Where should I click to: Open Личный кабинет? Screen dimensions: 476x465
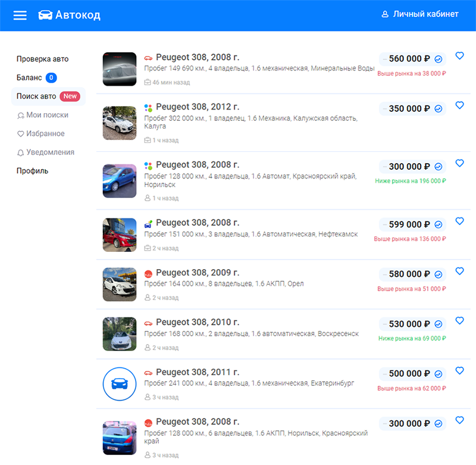click(x=420, y=14)
